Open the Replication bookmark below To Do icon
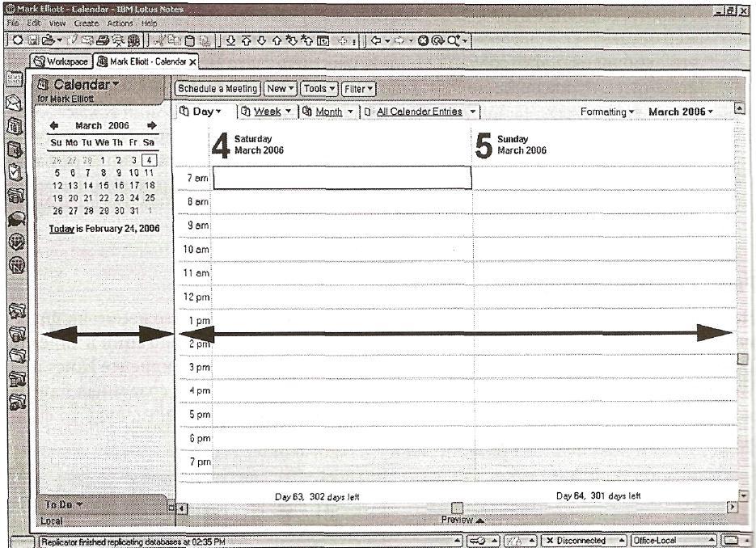The image size is (756, 548). coord(15,196)
